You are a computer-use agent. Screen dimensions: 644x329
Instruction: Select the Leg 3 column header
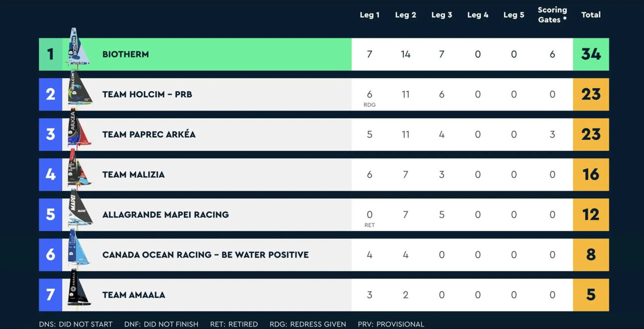click(x=442, y=15)
